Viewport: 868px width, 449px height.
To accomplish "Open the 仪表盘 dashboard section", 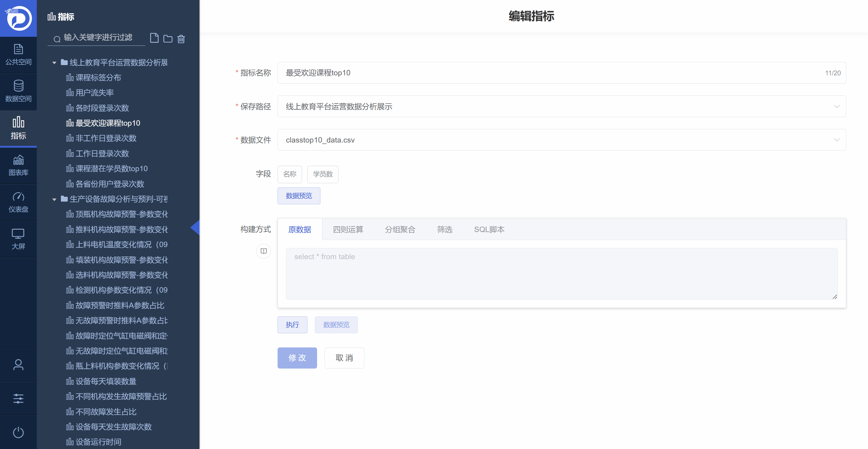I will (18, 202).
